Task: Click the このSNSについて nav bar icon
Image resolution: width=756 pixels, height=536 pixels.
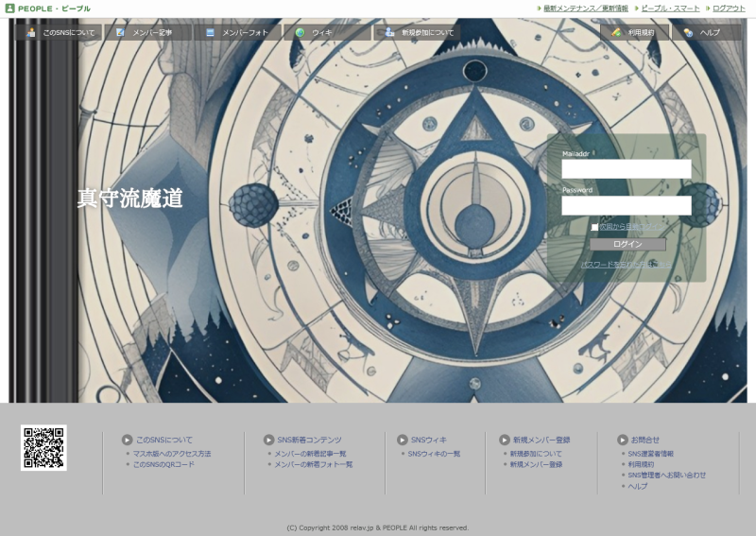Action: [x=31, y=32]
